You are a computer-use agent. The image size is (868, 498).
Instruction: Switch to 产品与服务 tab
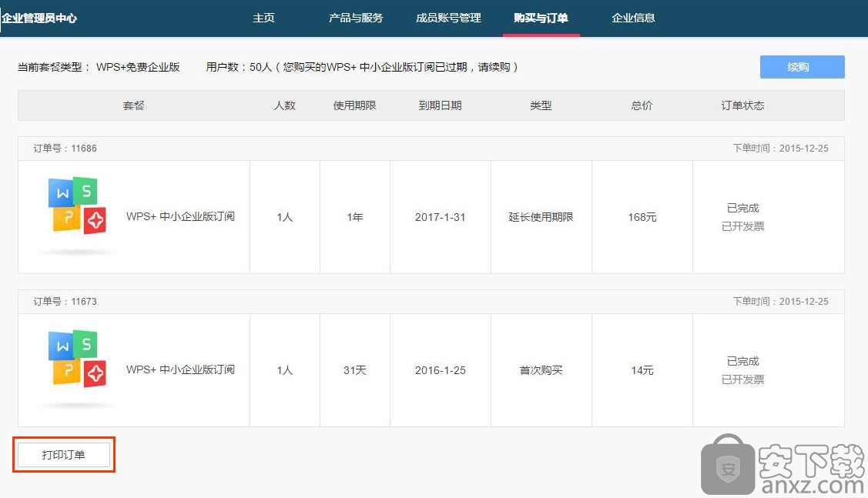click(356, 18)
